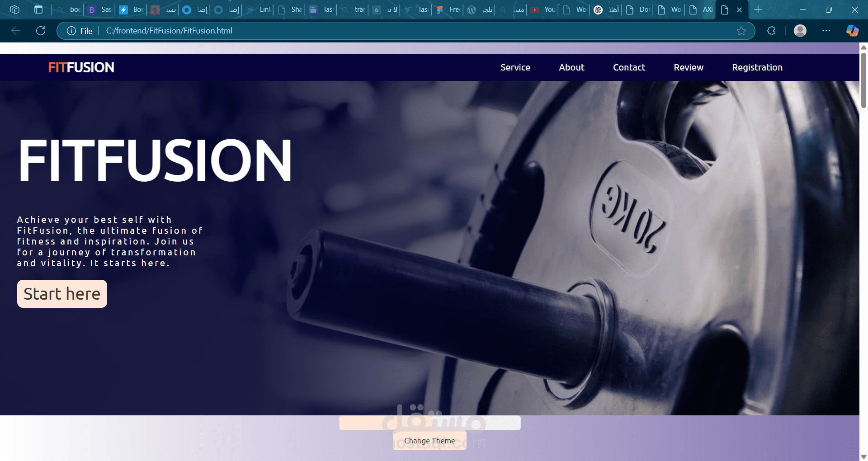Screen dimensions: 868x461
Task: Click the browser profile avatar icon
Action: point(800,31)
